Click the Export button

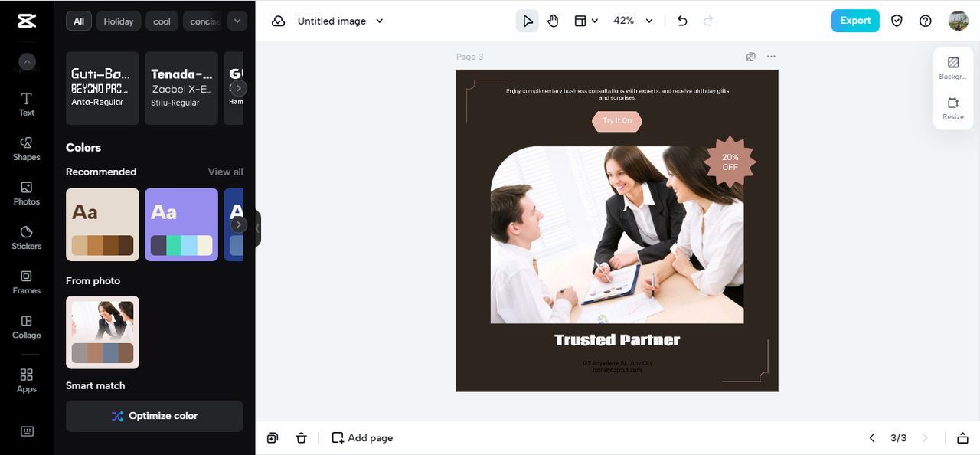854,21
